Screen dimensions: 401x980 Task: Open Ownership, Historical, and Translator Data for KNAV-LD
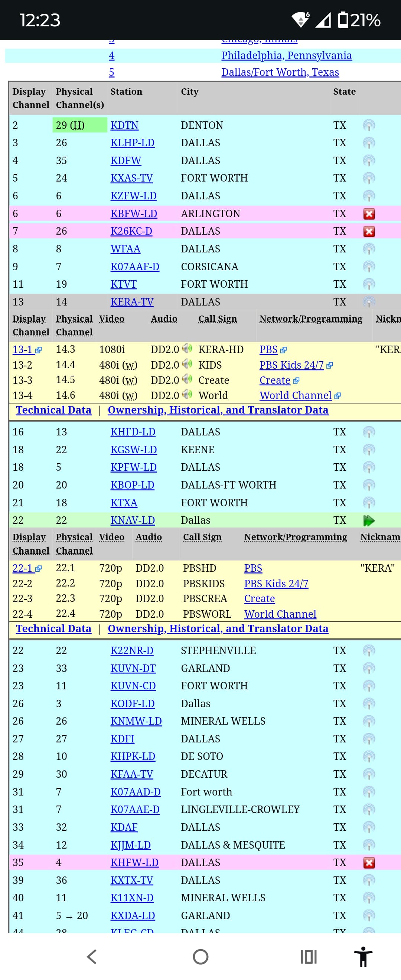[218, 629]
